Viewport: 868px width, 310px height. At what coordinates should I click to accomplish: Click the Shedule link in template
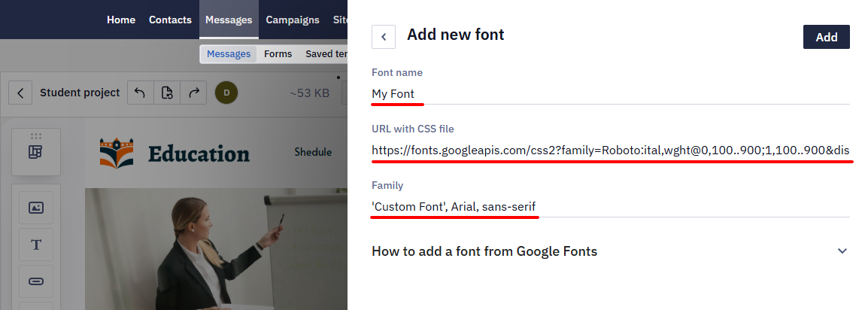pos(313,152)
